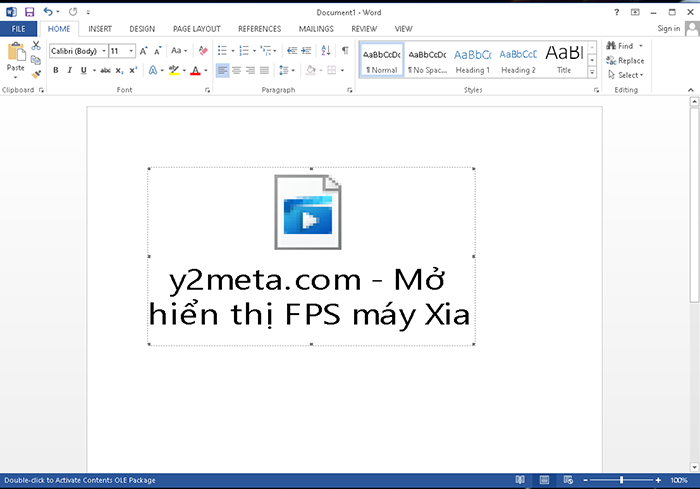Open the Paragraph dialog launcher
This screenshot has width=700, height=489.
pos(350,90)
